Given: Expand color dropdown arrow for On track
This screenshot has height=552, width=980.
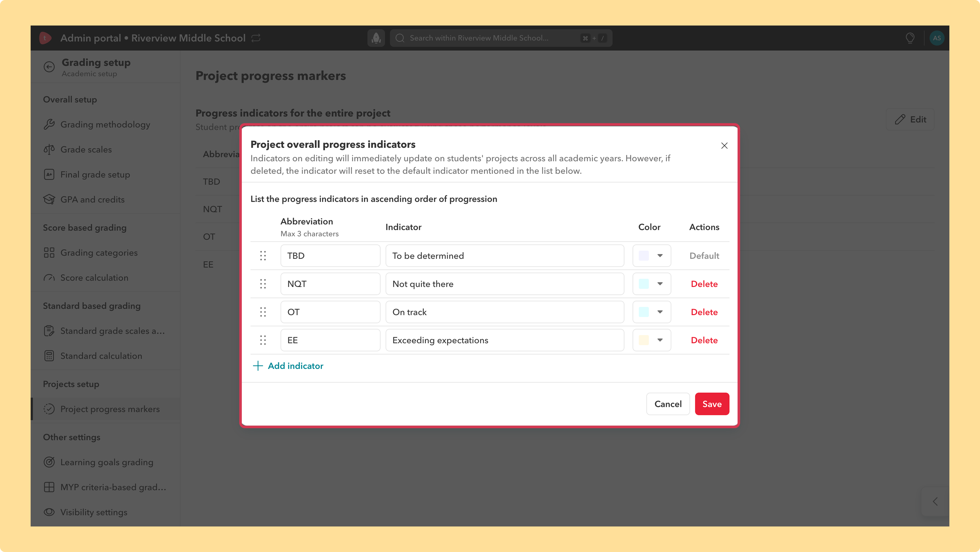Looking at the screenshot, I should [x=660, y=312].
